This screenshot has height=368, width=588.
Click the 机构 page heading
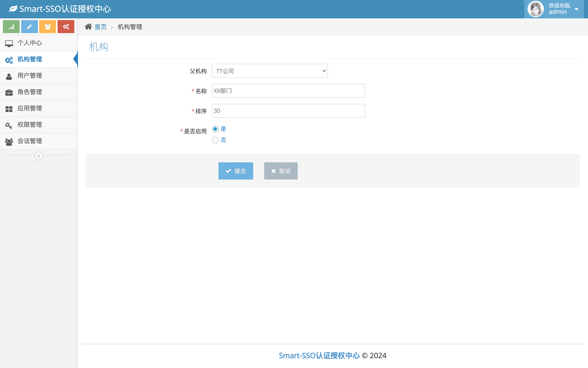98,47
